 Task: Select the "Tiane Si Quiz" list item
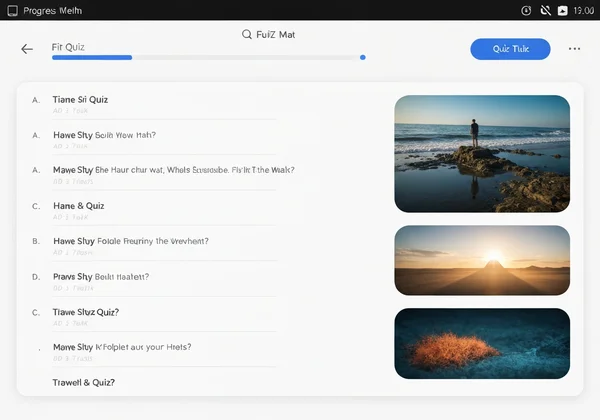point(80,100)
